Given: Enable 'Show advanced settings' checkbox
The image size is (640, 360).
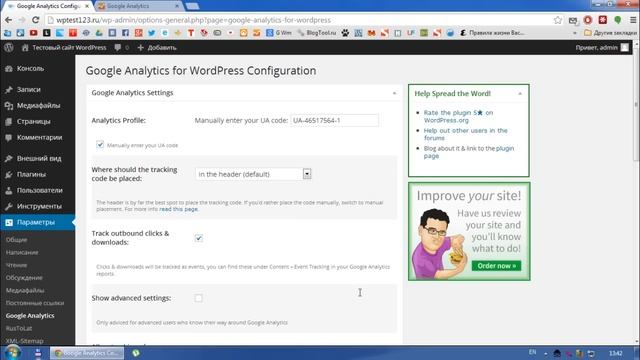Looking at the screenshot, I should [x=198, y=298].
